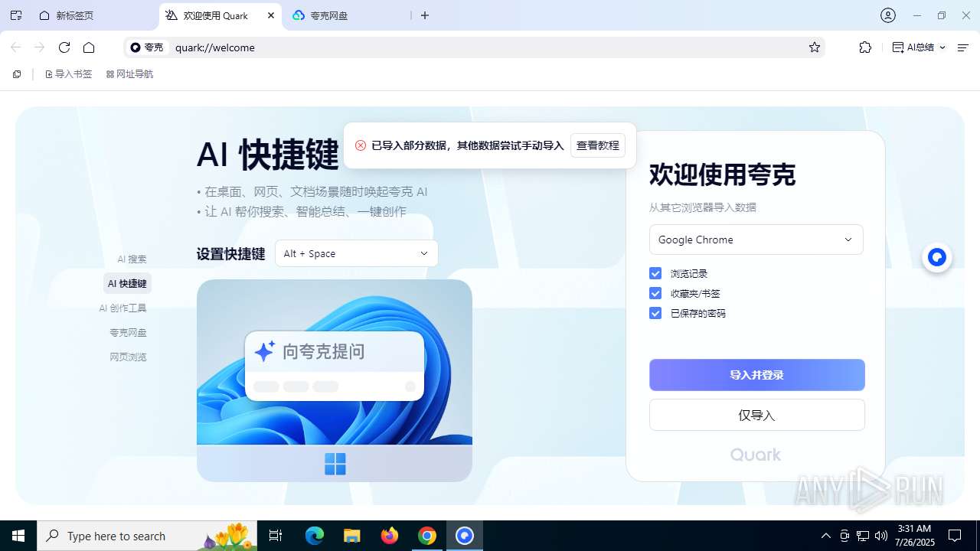Open Task View in taskbar
Screen dimensions: 980x551
(276, 536)
